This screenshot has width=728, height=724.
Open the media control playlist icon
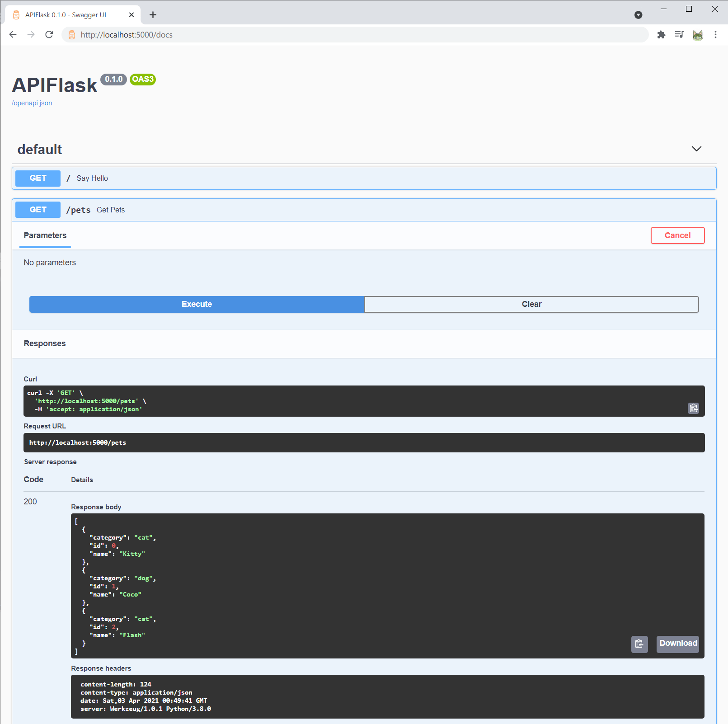pos(679,35)
